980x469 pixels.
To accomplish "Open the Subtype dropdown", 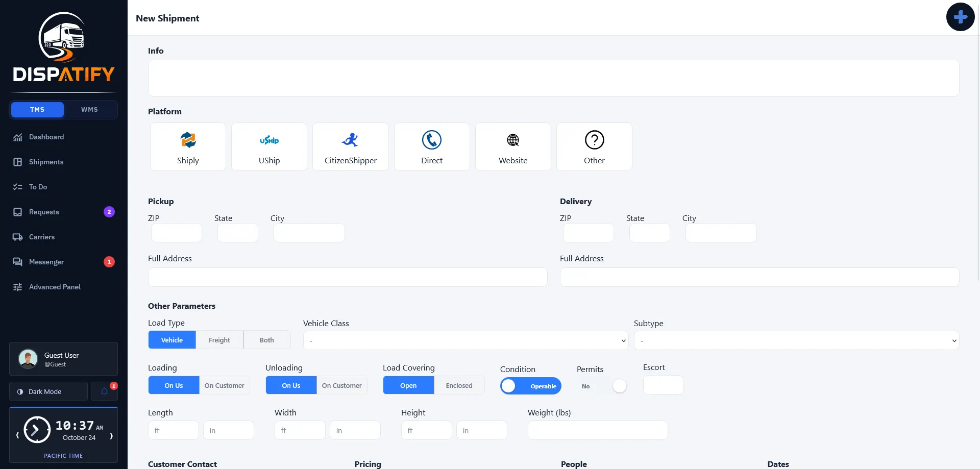I will (796, 340).
